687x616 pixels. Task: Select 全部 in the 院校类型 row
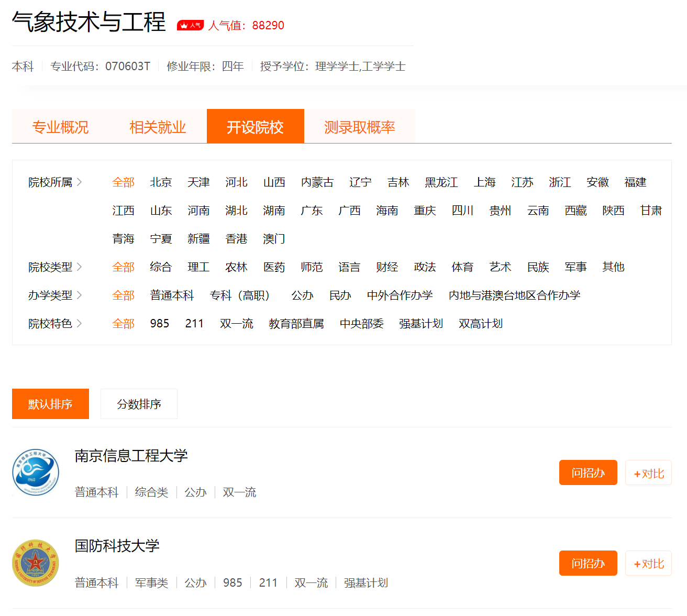click(124, 267)
